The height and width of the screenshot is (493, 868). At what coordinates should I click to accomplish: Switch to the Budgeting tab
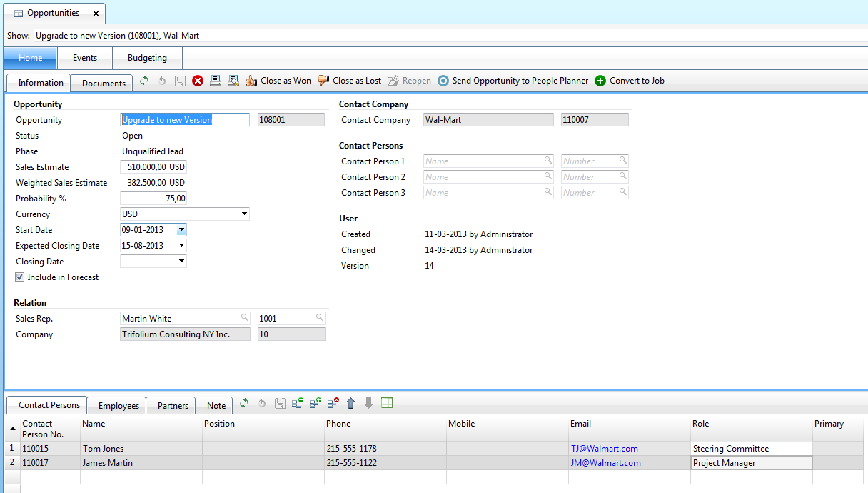tap(147, 58)
